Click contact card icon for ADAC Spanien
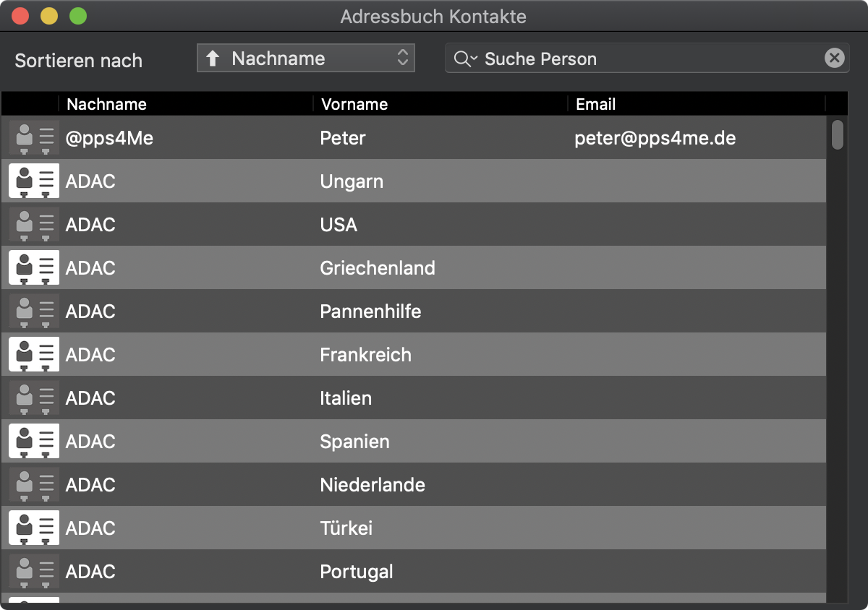The width and height of the screenshot is (868, 610). click(x=34, y=442)
